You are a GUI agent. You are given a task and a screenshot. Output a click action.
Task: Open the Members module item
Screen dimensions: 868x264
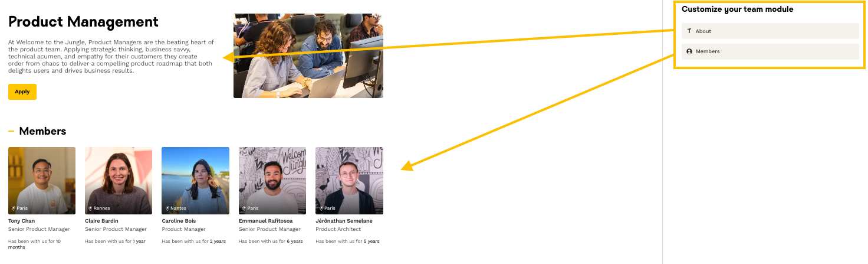point(770,51)
